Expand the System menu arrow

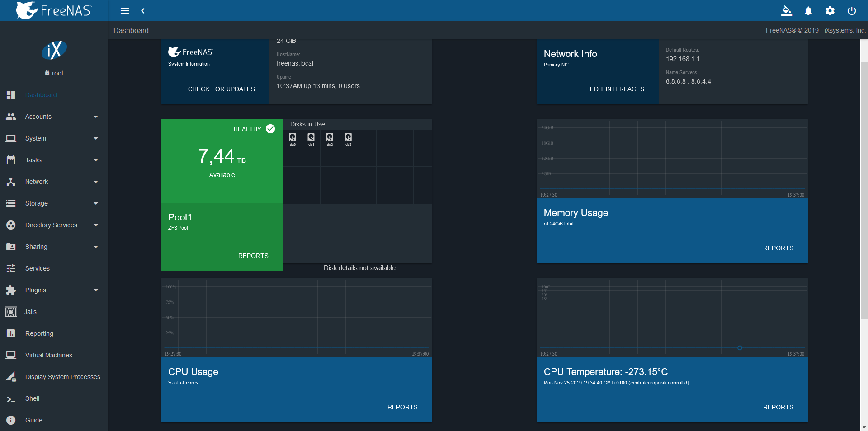(x=96, y=138)
